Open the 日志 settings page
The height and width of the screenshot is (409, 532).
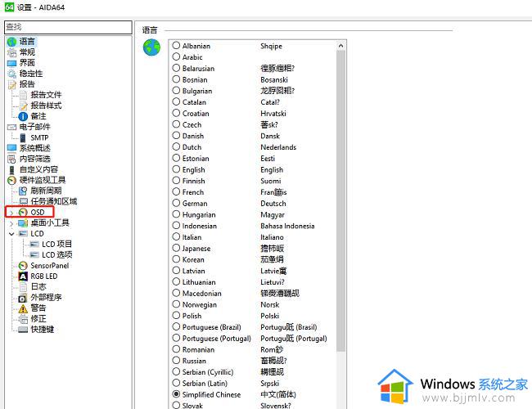click(x=38, y=287)
